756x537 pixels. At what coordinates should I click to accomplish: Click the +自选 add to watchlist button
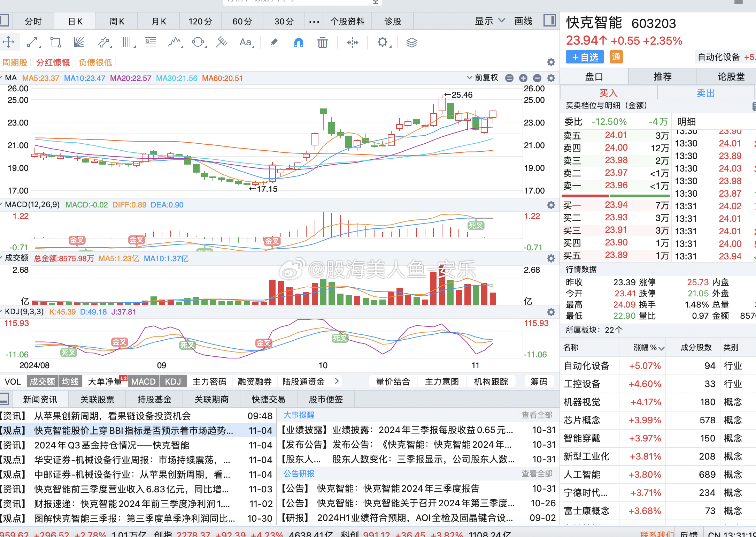(585, 57)
